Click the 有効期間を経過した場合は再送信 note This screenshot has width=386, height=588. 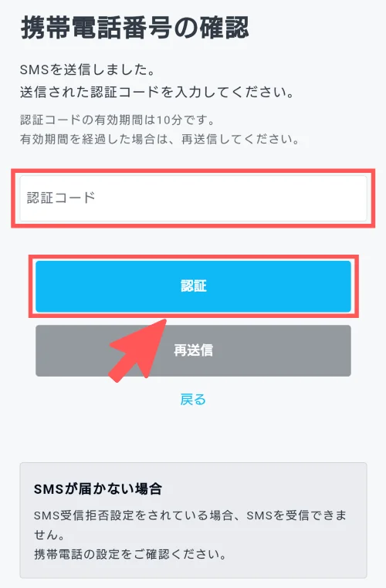(x=160, y=139)
